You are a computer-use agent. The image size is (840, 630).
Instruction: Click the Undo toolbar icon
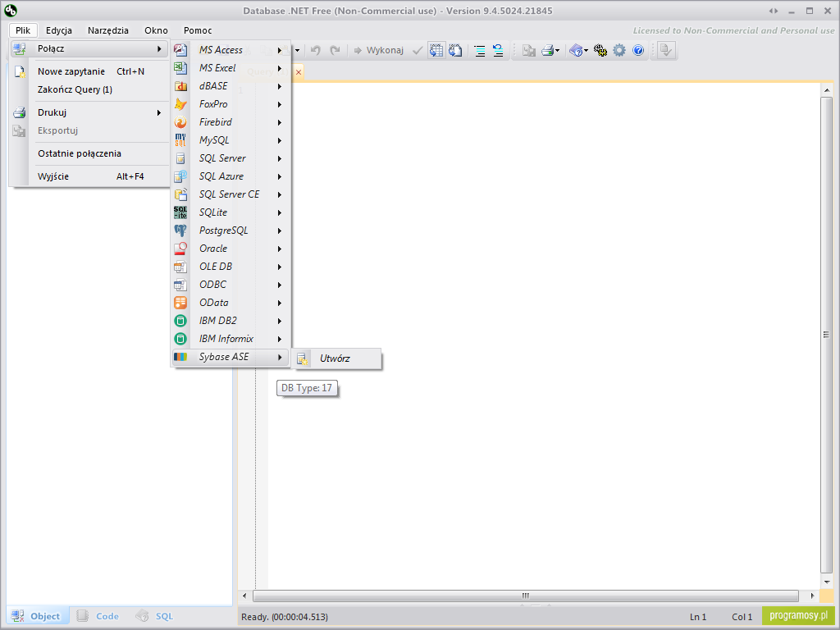click(316, 50)
